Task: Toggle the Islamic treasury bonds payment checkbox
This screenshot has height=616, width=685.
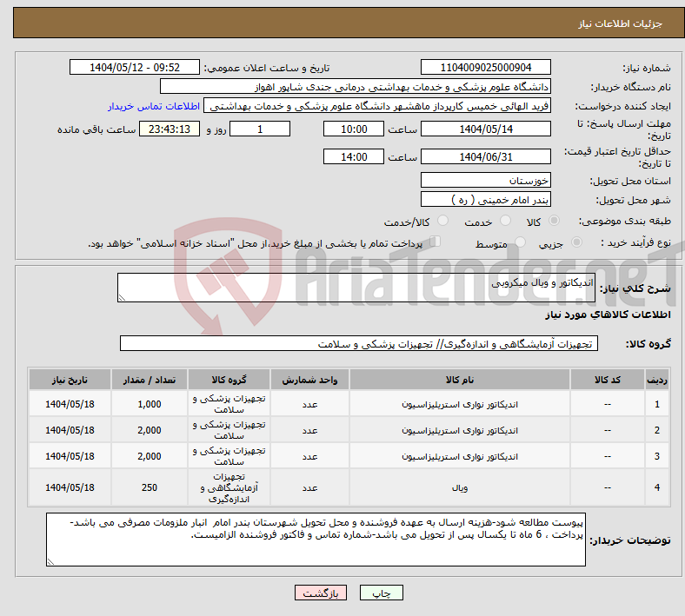Action: [x=435, y=242]
